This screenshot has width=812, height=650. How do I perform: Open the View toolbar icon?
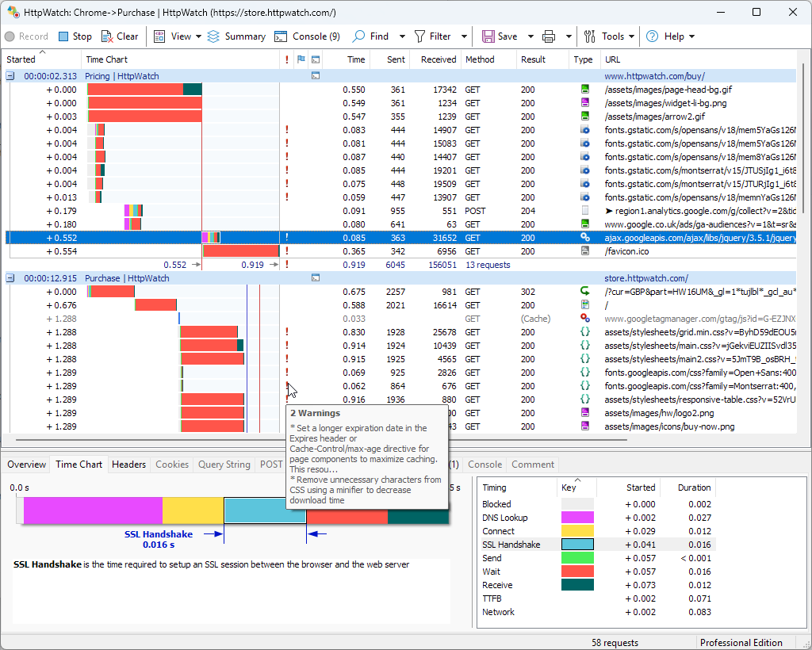point(159,36)
